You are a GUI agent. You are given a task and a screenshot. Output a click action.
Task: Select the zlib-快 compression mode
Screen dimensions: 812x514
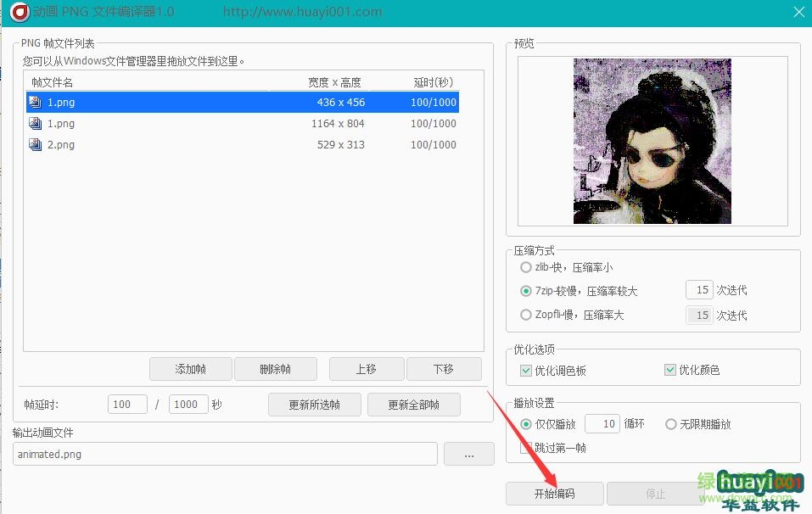point(526,267)
